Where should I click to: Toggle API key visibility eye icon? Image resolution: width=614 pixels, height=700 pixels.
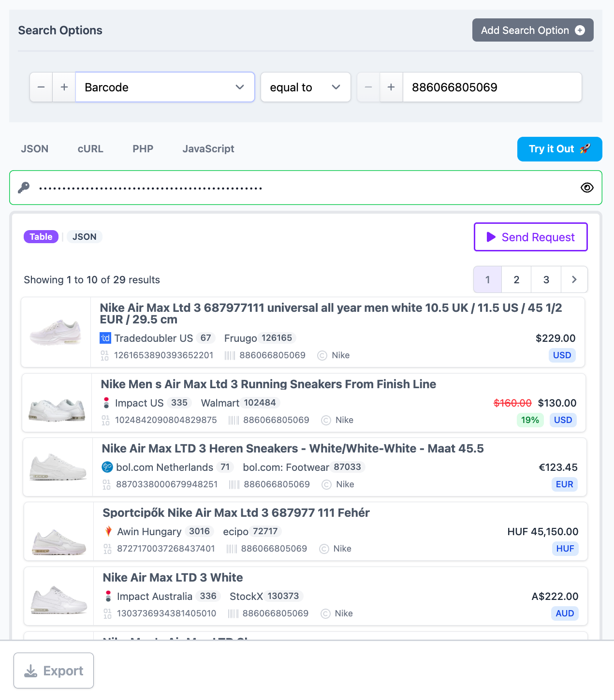[x=587, y=188]
